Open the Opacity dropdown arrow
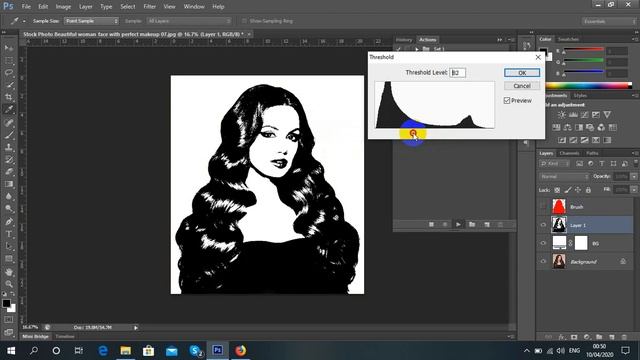Viewport: 640px width, 360px height. pos(634,177)
